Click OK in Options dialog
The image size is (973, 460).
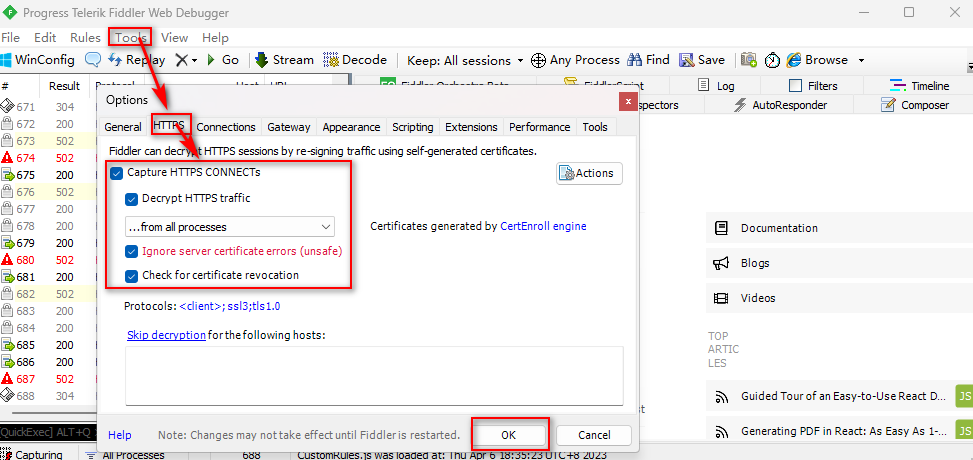pos(509,435)
